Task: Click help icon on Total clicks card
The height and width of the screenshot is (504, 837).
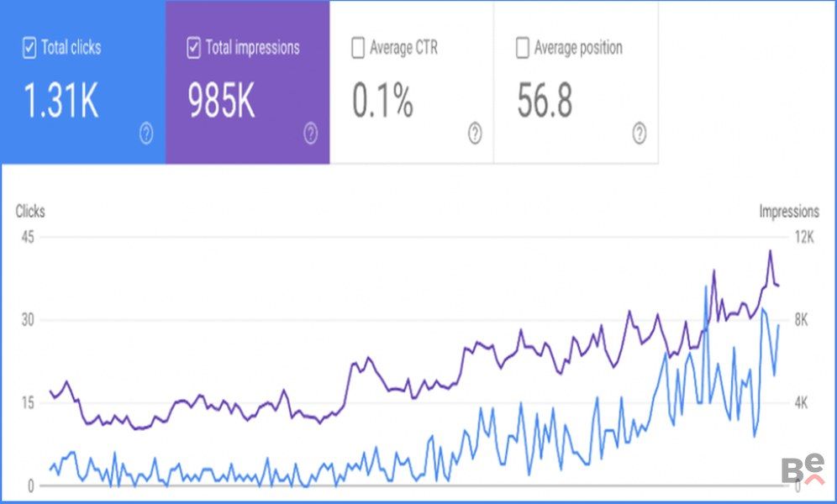Action: click(146, 134)
